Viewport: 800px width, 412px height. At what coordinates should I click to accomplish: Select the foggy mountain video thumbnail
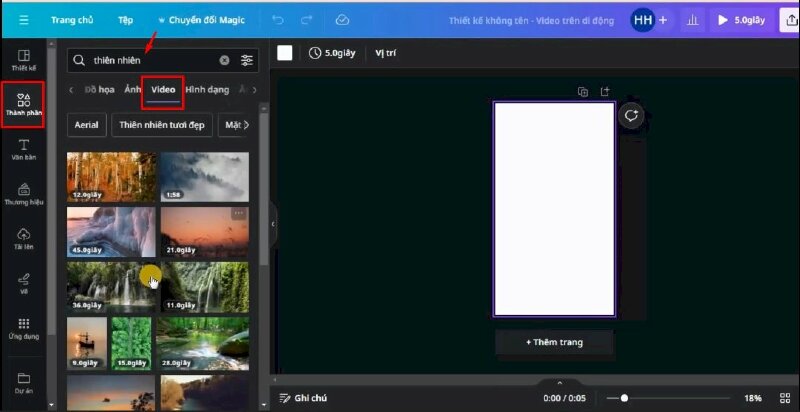coord(204,176)
